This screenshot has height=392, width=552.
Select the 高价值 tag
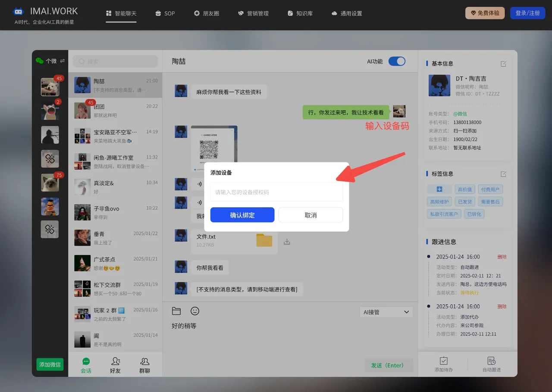465,190
